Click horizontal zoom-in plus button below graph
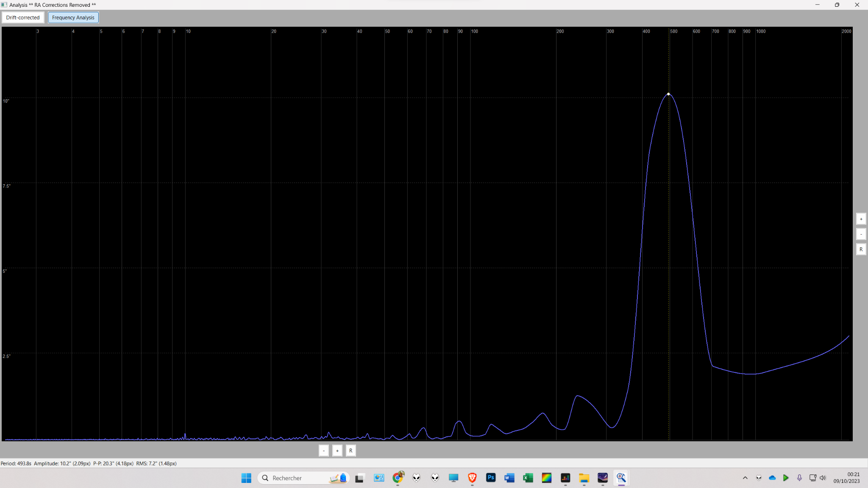The width and height of the screenshot is (868, 488). (x=337, y=451)
